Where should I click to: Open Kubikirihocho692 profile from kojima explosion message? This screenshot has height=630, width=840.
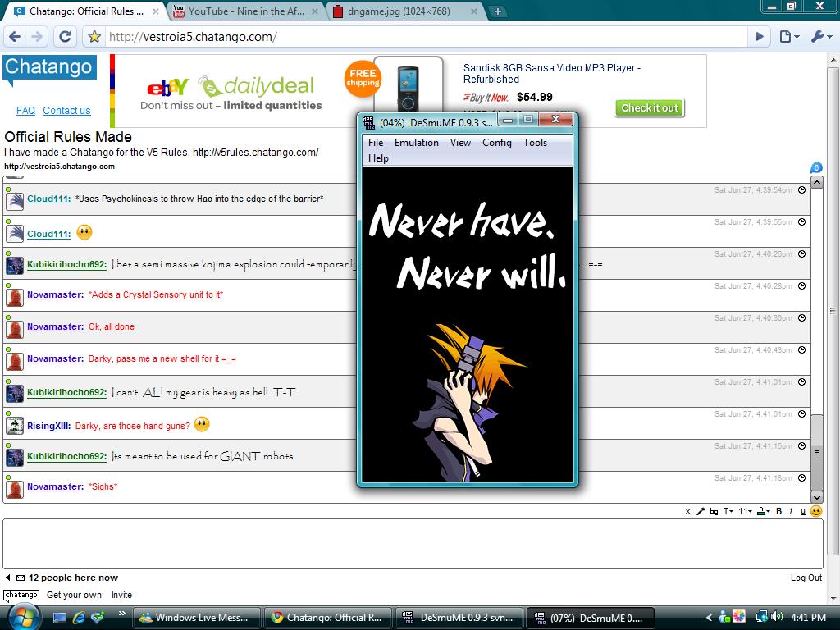[x=67, y=264]
